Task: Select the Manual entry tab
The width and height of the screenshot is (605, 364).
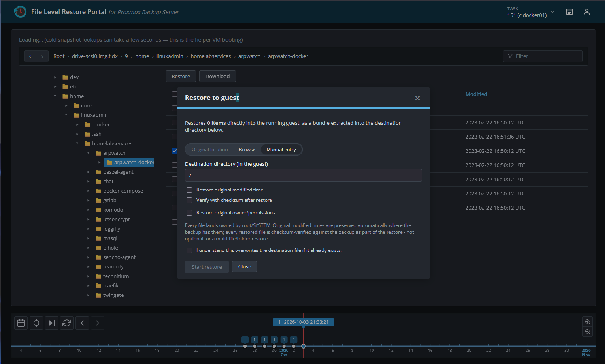Action: coord(281,150)
